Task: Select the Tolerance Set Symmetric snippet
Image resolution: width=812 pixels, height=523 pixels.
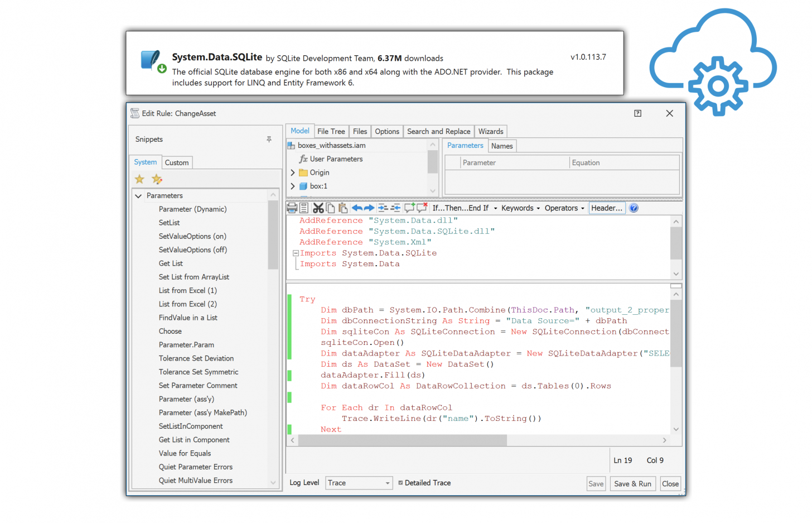Action: coord(199,372)
